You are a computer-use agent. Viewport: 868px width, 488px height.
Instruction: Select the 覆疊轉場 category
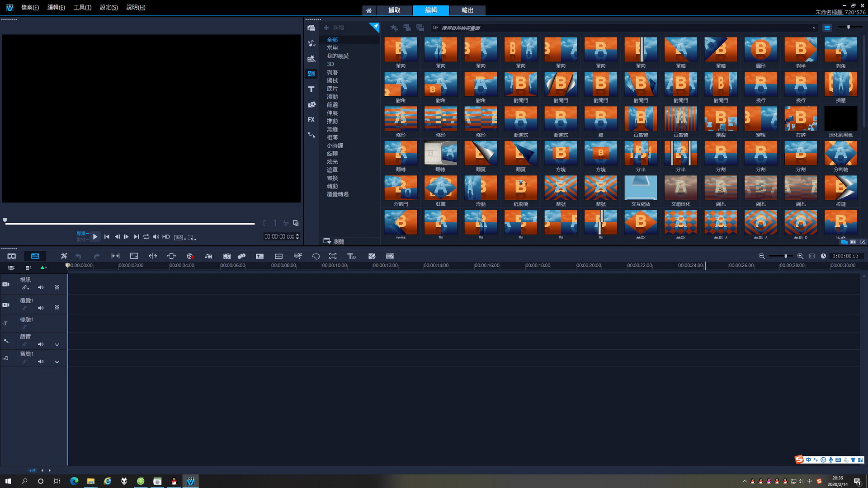pyautogui.click(x=338, y=194)
